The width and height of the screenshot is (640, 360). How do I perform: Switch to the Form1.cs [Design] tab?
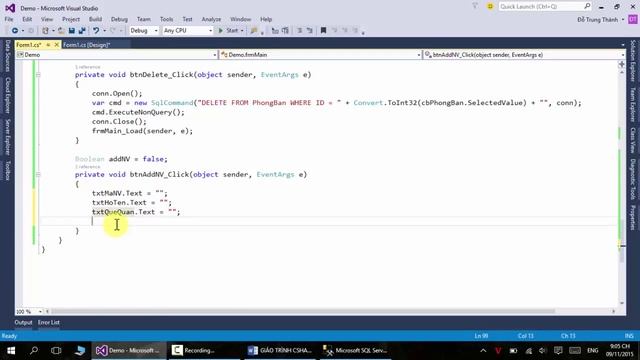[87, 44]
